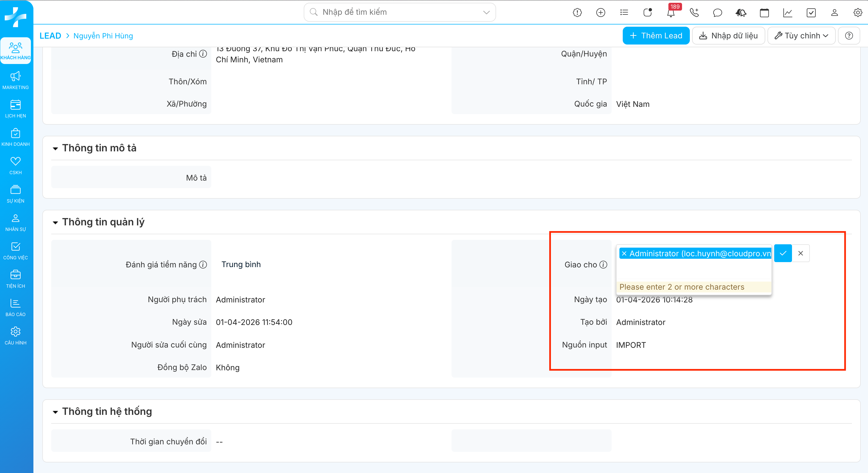Open the user profile icon

(x=834, y=13)
